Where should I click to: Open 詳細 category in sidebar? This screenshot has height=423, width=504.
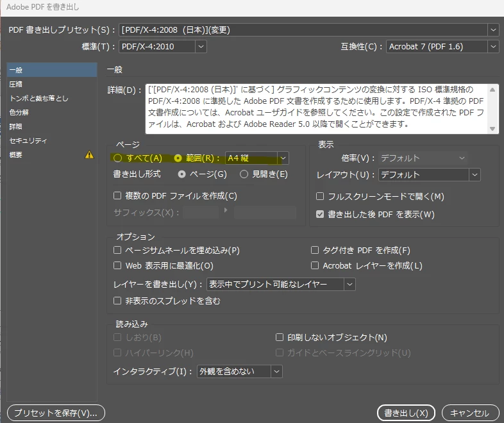coord(52,126)
